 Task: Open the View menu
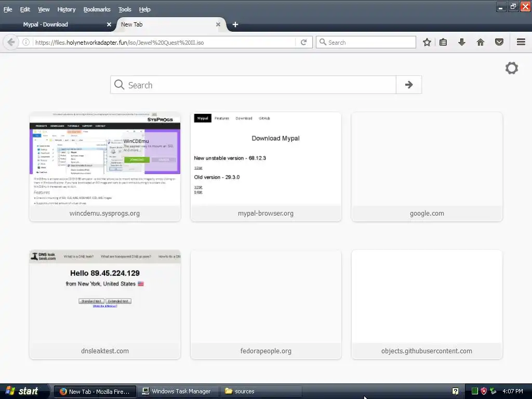click(x=44, y=9)
